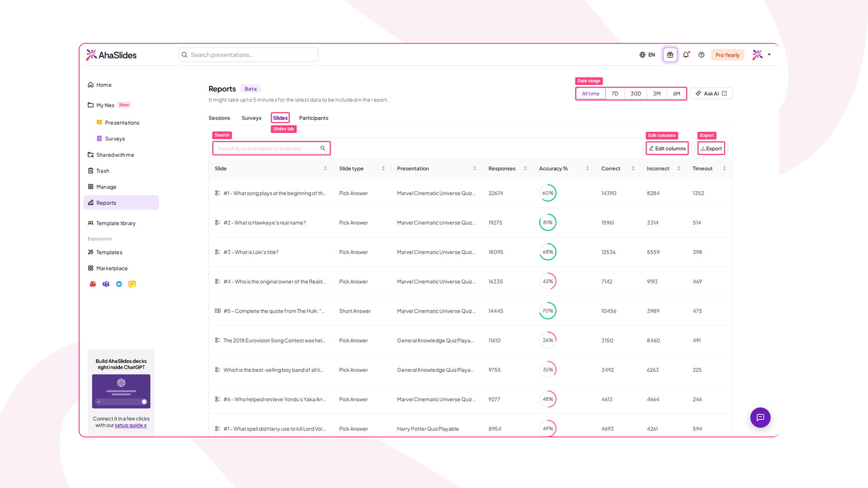Click the language globe icon
The width and height of the screenshot is (868, 488).
(642, 55)
